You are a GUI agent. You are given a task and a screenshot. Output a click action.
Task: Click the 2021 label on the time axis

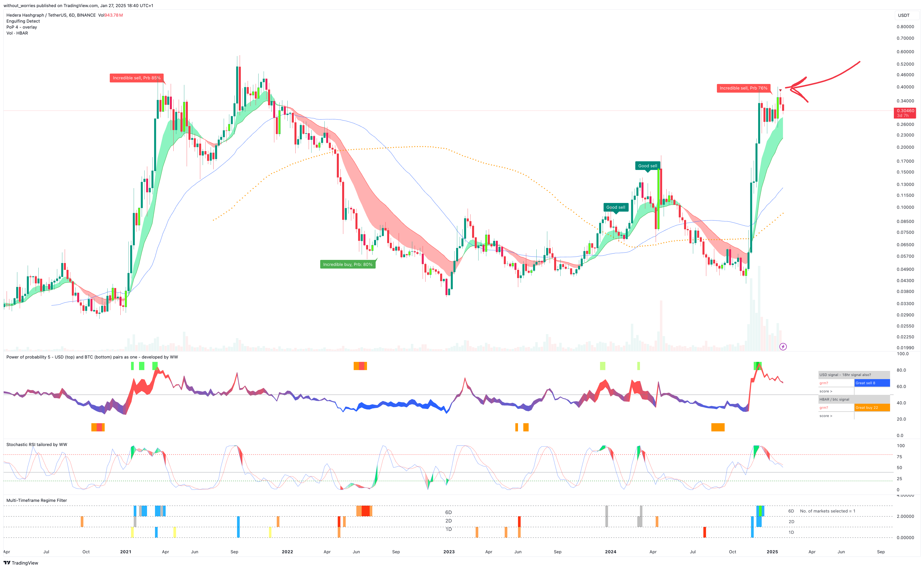click(126, 552)
